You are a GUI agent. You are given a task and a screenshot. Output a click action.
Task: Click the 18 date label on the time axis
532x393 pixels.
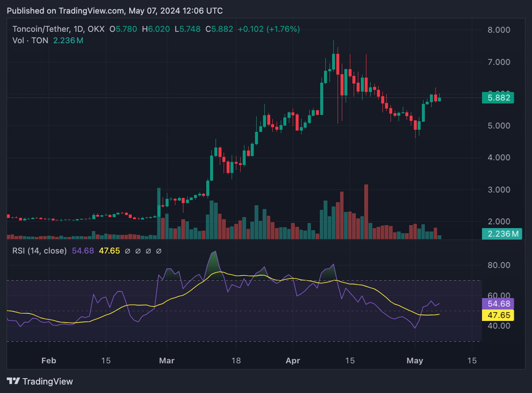click(x=236, y=361)
